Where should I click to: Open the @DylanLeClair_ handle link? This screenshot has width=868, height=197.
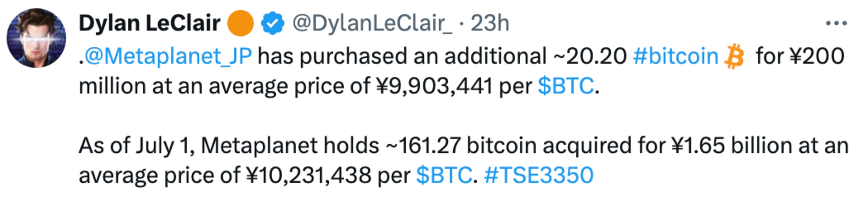[372, 24]
